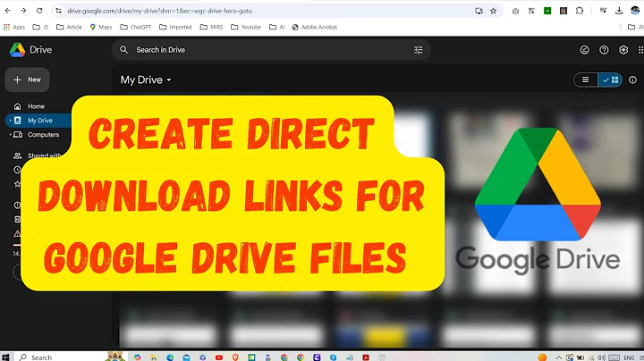Bookmark this page with the star icon
The width and height of the screenshot is (644, 361).
point(493,11)
